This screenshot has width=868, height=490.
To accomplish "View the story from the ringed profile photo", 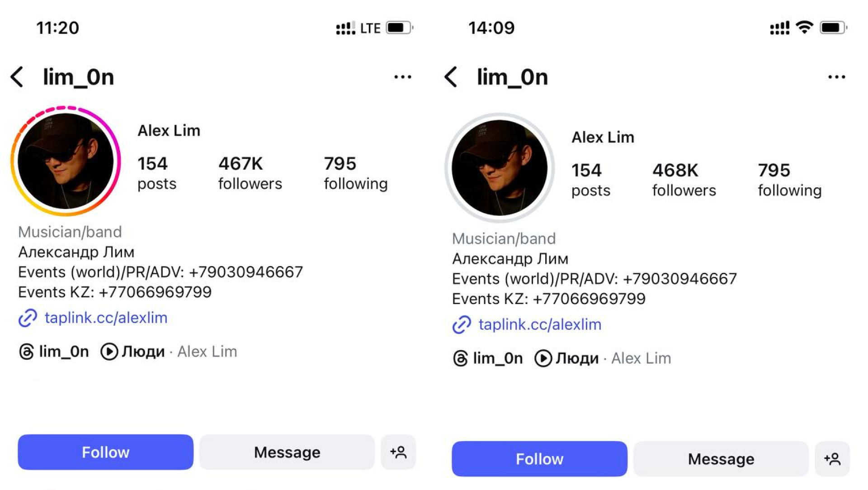I will (x=66, y=161).
